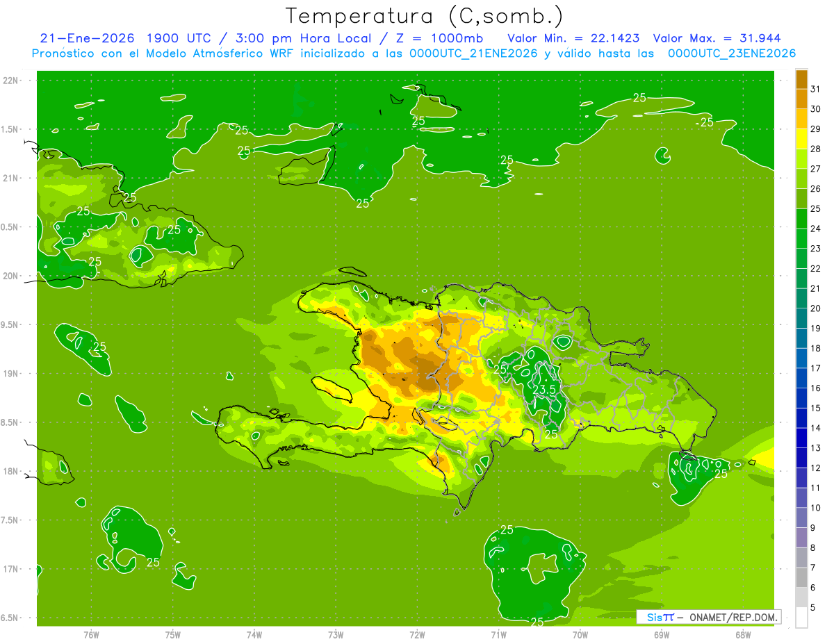Click the '70W' longitude axis label

580,634
